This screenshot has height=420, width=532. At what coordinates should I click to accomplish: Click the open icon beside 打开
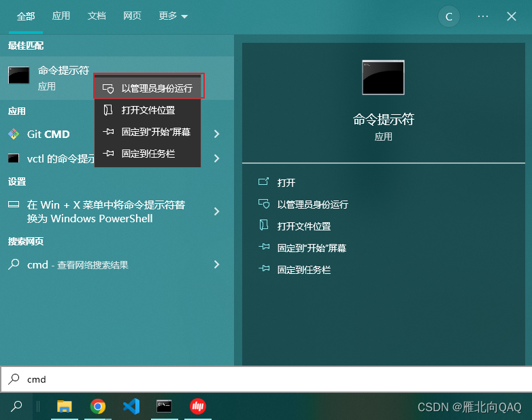[x=264, y=181]
